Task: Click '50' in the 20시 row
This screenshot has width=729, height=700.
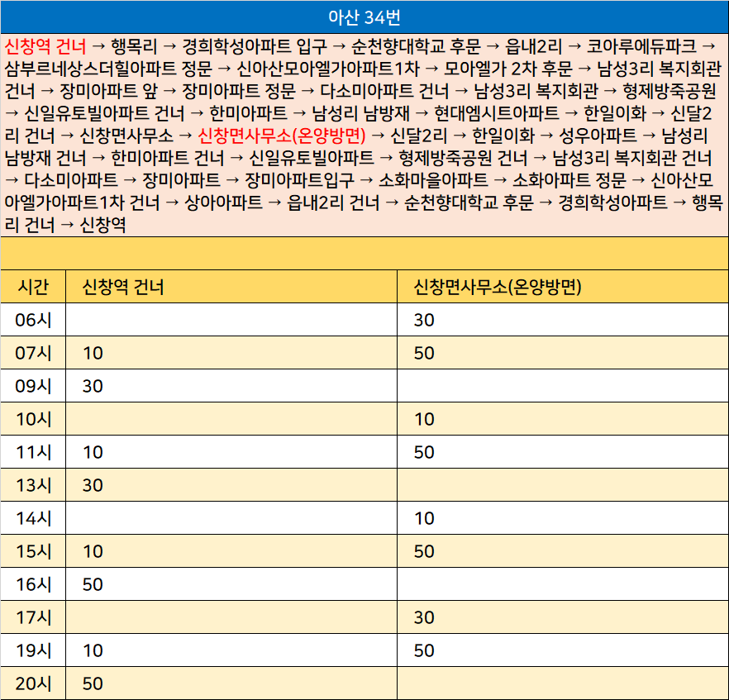Action: pos(93,683)
